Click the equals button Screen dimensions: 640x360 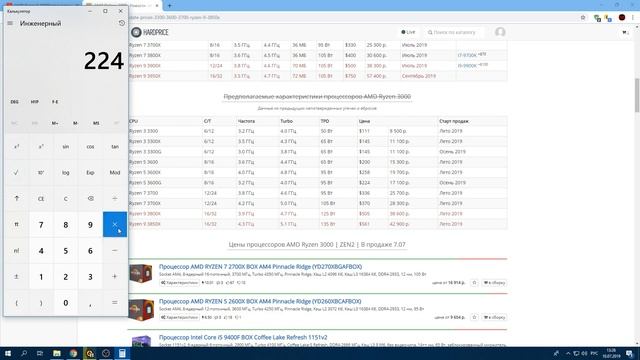point(115,303)
